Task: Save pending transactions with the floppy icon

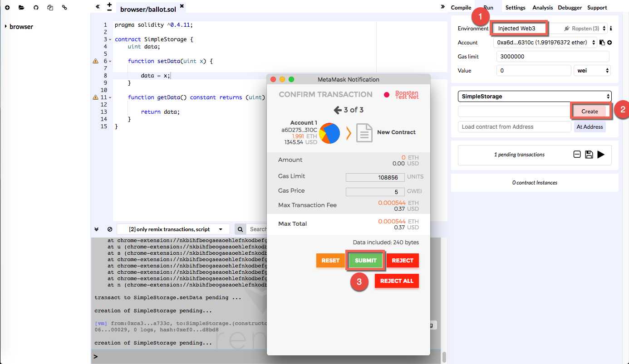Action: (589, 155)
